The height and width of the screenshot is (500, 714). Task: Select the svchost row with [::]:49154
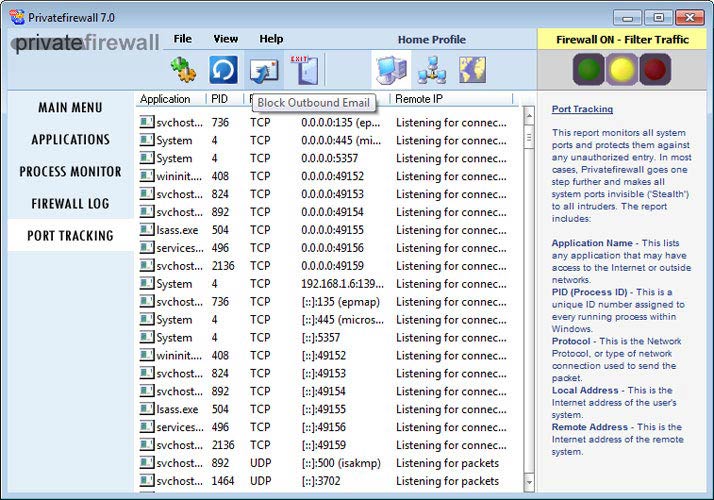click(x=328, y=391)
